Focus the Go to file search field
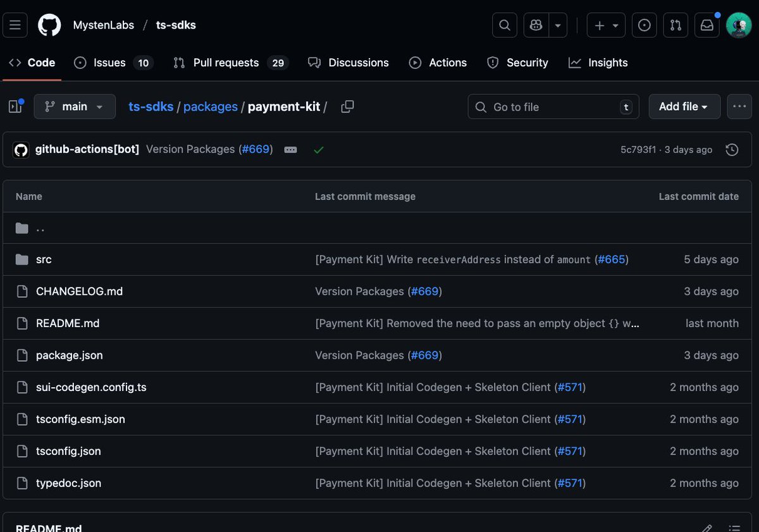The image size is (759, 532). pyautogui.click(x=553, y=107)
